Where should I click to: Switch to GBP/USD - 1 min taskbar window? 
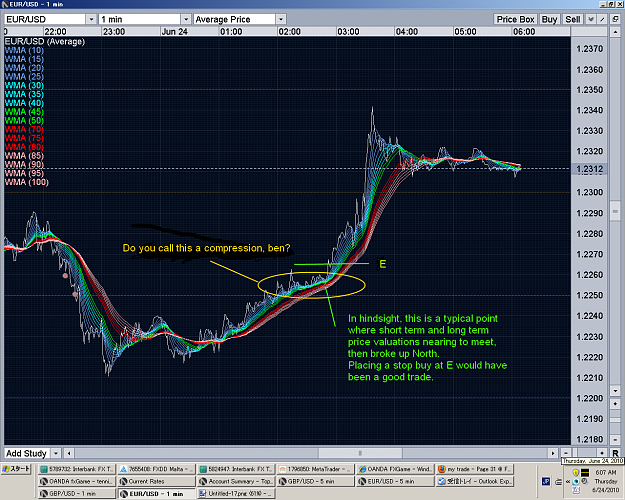click(77, 494)
